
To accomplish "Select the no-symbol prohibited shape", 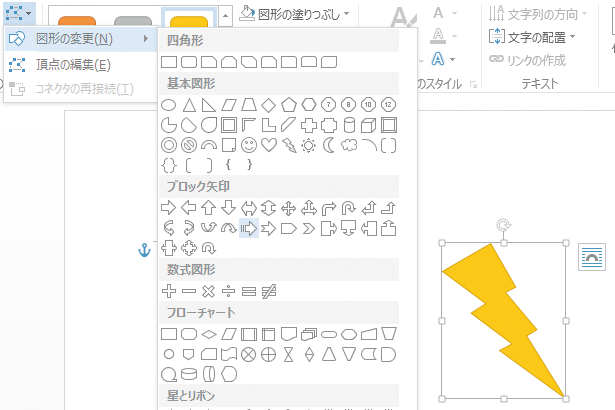I will pos(189,146).
